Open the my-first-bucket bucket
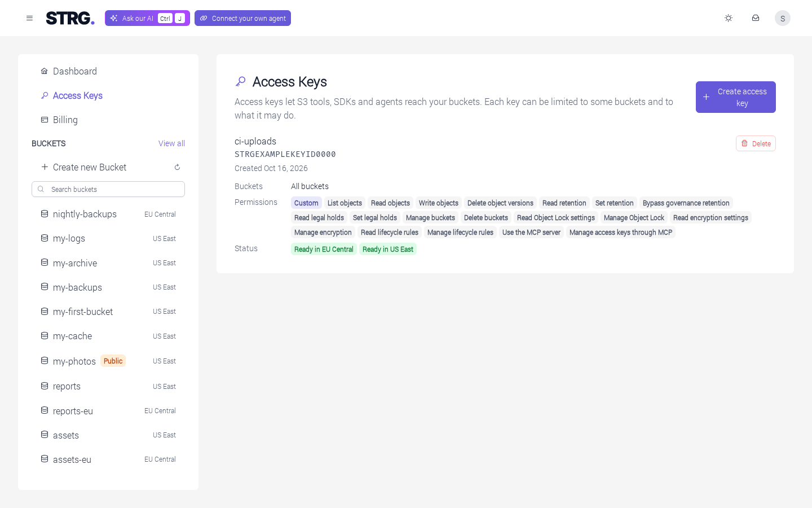This screenshot has width=812, height=508. tap(108, 312)
